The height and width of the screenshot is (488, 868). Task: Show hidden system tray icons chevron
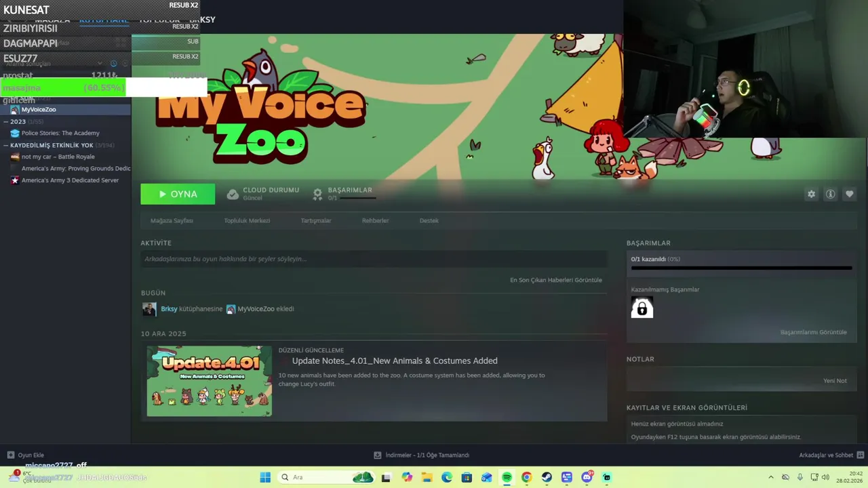(770, 477)
